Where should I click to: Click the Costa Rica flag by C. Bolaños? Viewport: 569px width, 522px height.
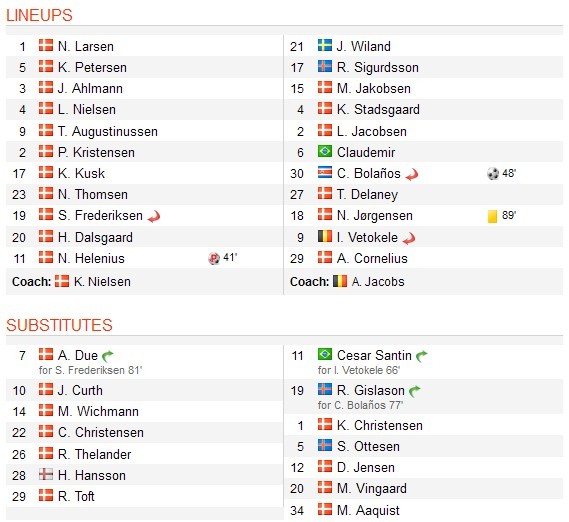[325, 172]
